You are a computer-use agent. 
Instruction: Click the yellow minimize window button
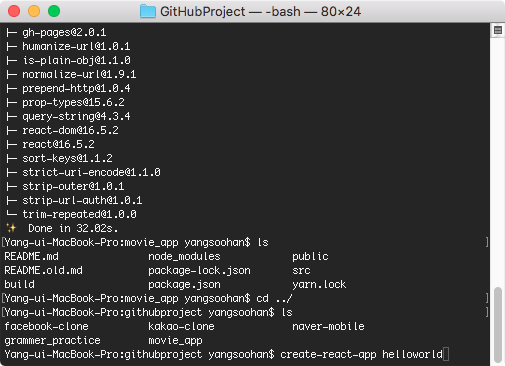34,11
